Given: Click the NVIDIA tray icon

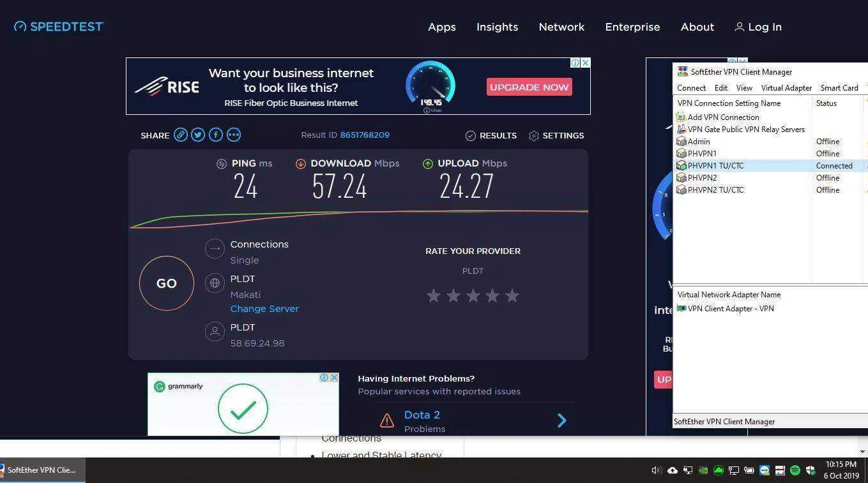Looking at the screenshot, I should pyautogui.click(x=703, y=470).
